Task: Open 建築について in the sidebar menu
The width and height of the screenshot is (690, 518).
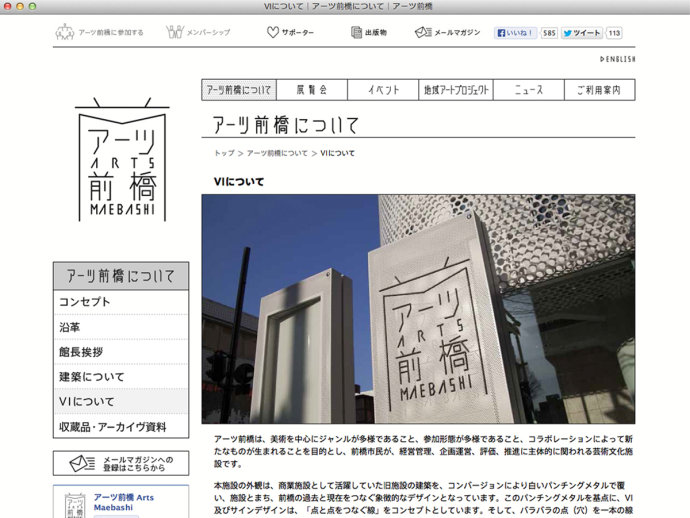Action: point(121,377)
